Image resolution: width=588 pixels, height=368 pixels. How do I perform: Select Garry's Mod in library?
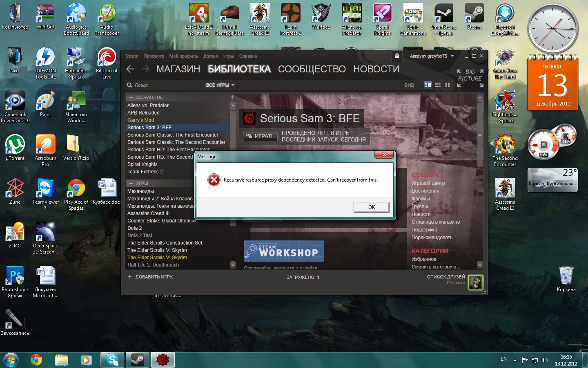click(140, 120)
